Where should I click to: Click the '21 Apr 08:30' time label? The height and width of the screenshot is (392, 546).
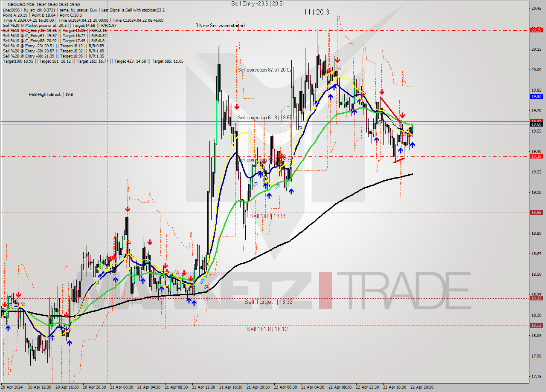point(176,387)
